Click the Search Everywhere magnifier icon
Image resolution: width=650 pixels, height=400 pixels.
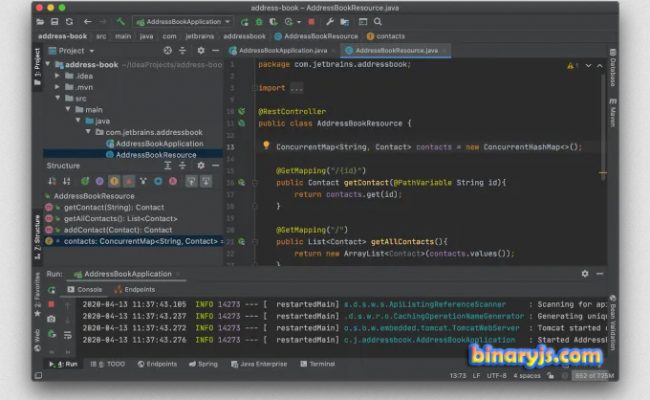[378, 22]
